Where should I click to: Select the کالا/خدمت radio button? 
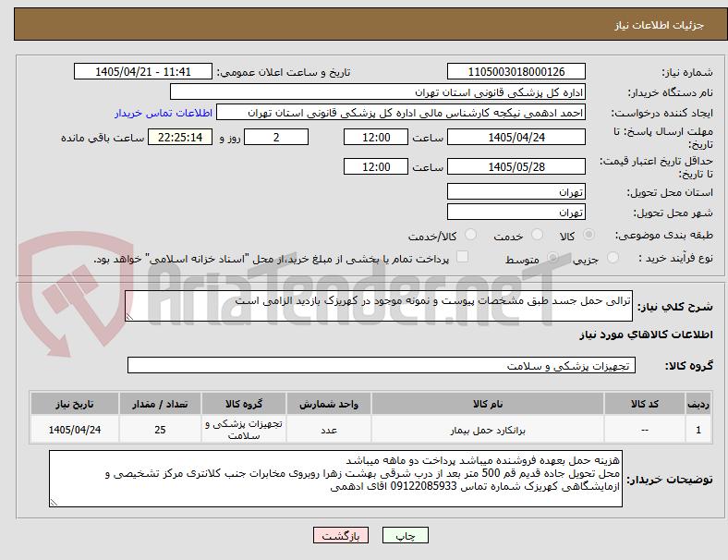pos(471,235)
